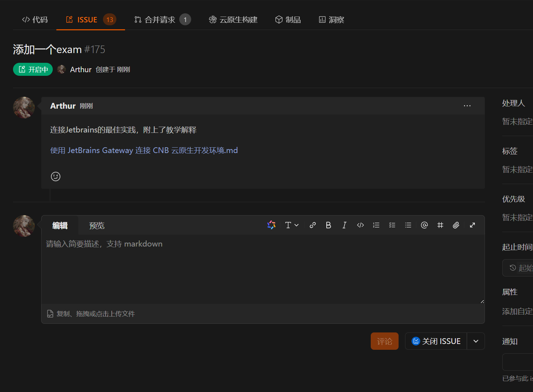Reference an issue with the # icon
This screenshot has height=392, width=533.
pyautogui.click(x=440, y=225)
